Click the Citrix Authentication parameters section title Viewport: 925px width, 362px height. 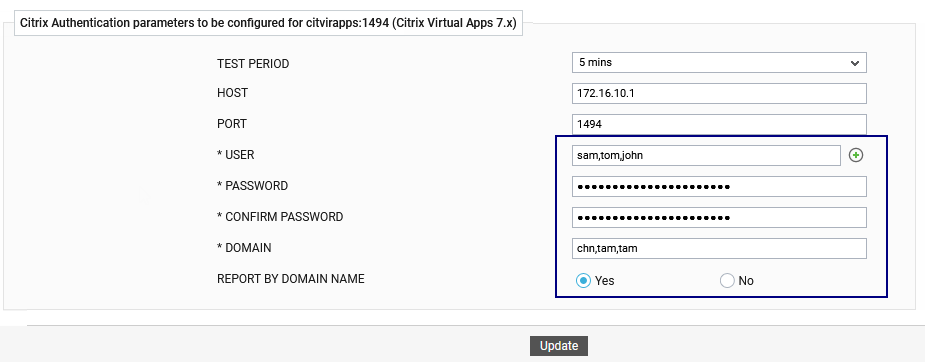tap(268, 25)
